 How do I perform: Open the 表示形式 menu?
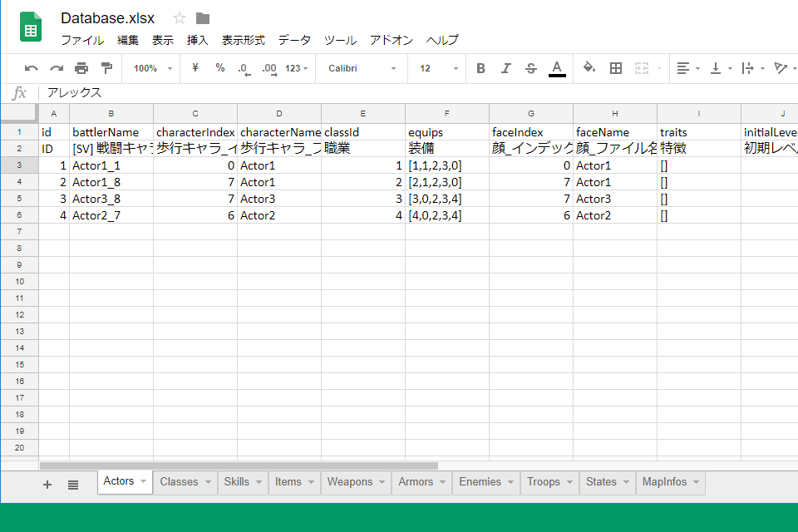[244, 40]
